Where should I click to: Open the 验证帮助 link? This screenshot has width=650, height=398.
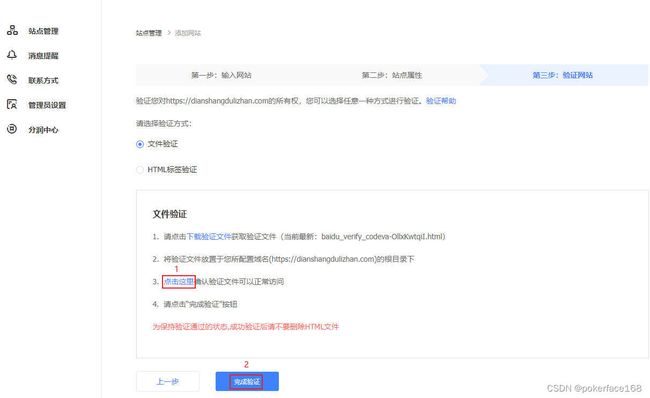coord(441,101)
